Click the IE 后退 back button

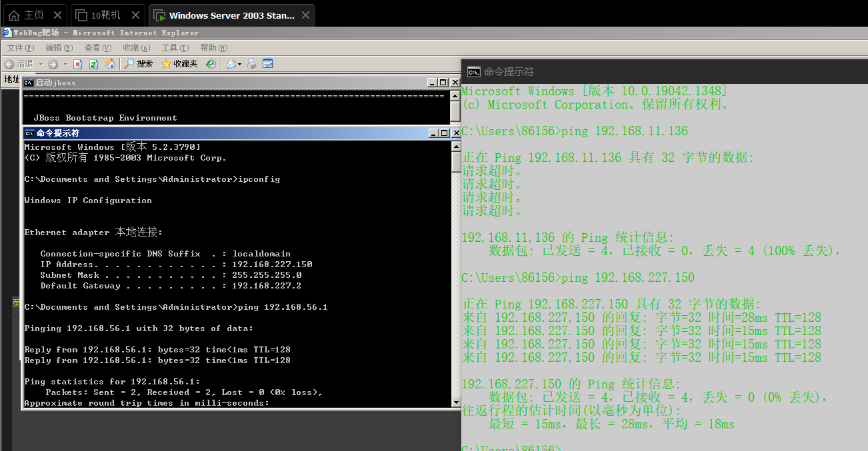pos(19,64)
